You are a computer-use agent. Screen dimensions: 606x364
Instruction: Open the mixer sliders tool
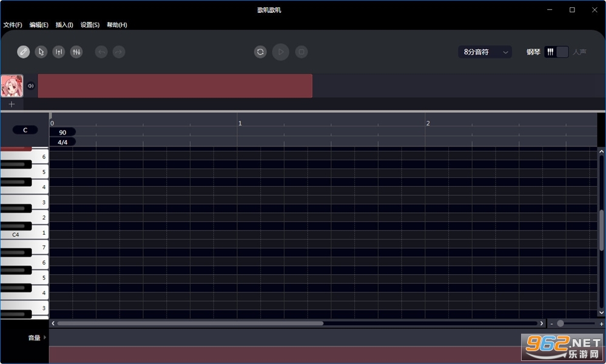pos(76,52)
